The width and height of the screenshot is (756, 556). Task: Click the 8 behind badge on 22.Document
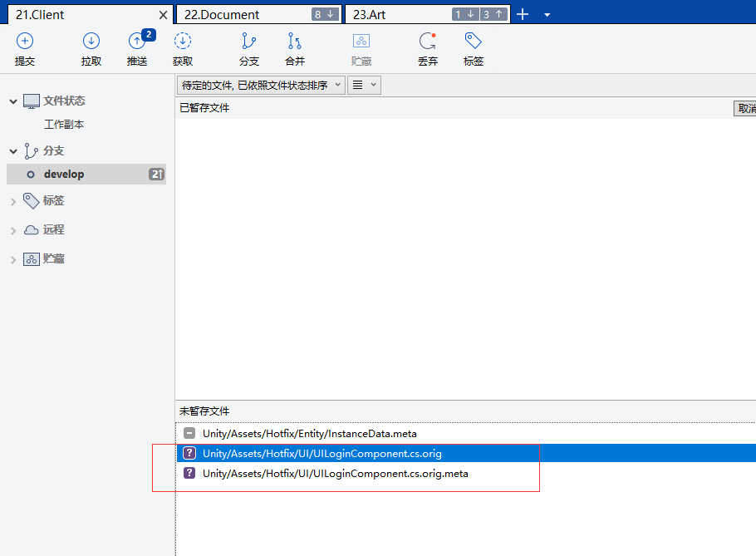[x=325, y=14]
